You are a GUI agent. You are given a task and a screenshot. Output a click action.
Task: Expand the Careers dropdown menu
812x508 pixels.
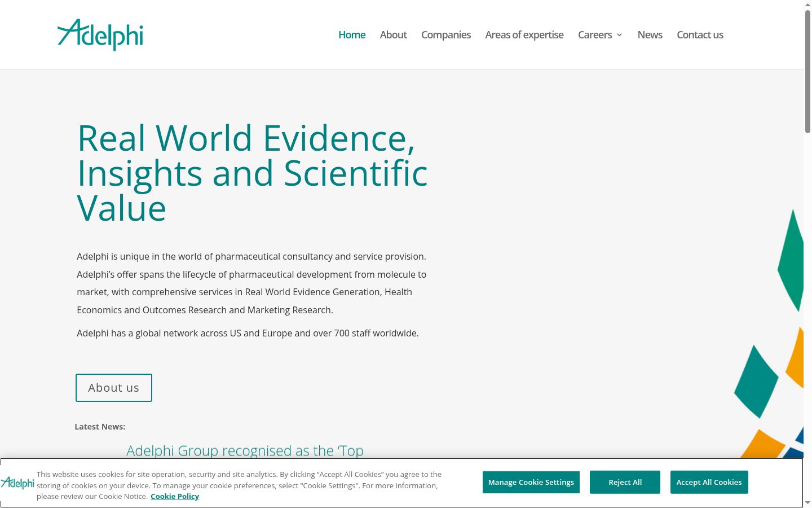click(600, 34)
